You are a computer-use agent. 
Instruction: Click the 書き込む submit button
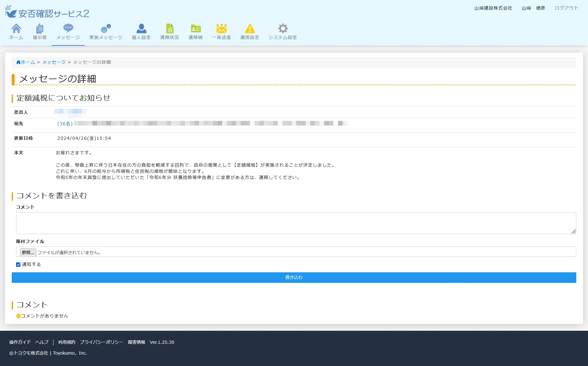tap(294, 277)
